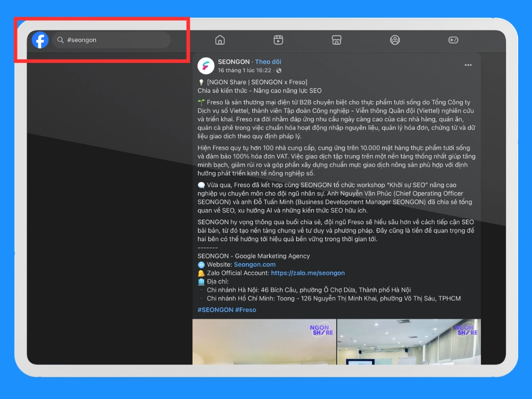The height and width of the screenshot is (399, 532).
Task: Open the SEONGON page name link
Action: 234,62
